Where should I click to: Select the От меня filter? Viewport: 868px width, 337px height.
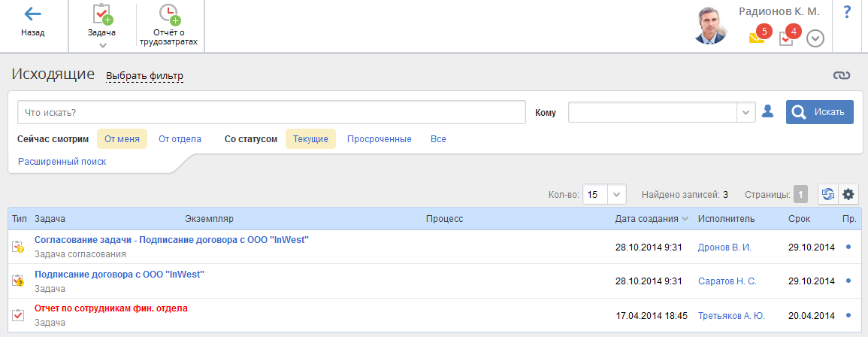[122, 139]
